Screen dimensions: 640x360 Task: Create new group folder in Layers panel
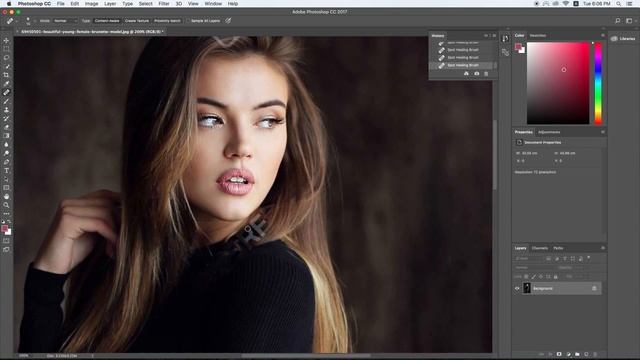[577, 354]
